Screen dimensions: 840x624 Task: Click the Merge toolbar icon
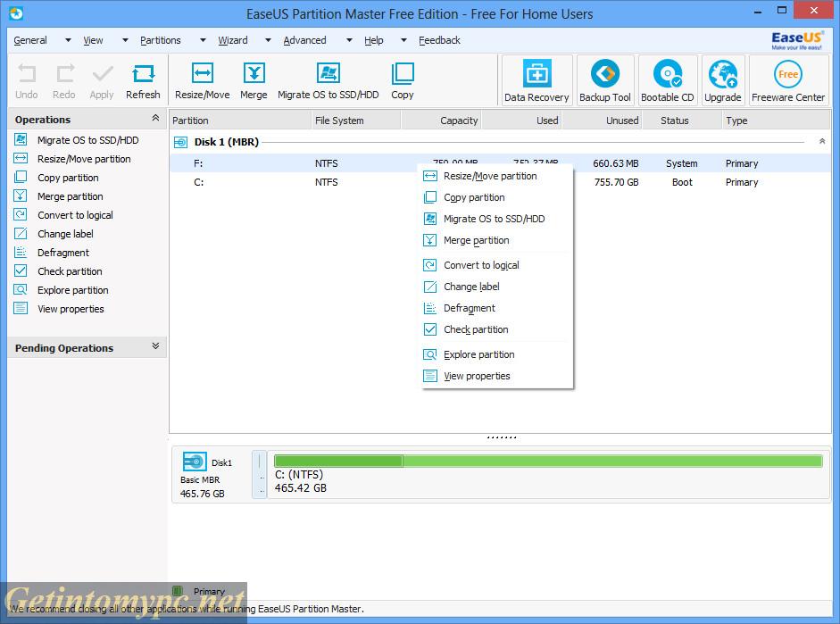point(254,81)
